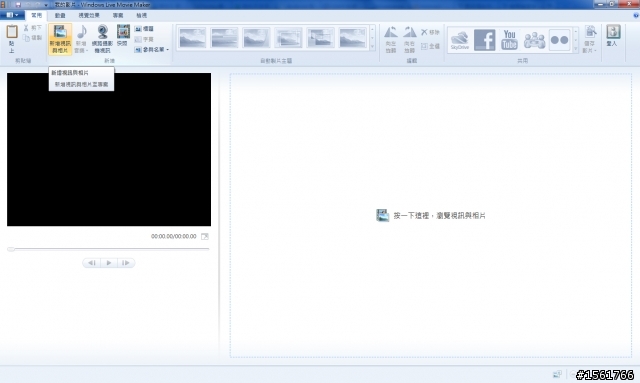
Task: Click the status bar view icon at bottom right
Action: [x=557, y=374]
